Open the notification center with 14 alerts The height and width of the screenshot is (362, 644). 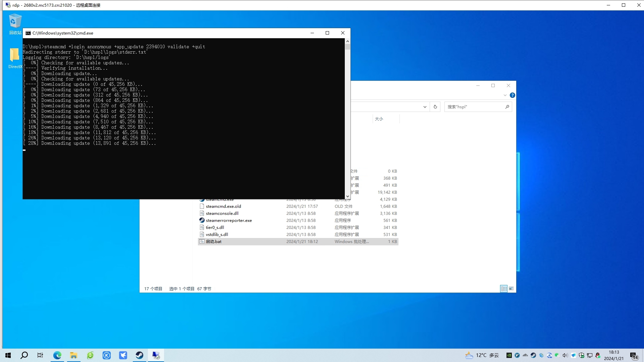point(634,356)
